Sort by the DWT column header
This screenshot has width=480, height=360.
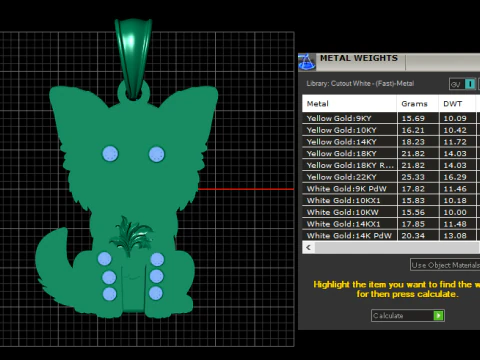coord(457,104)
